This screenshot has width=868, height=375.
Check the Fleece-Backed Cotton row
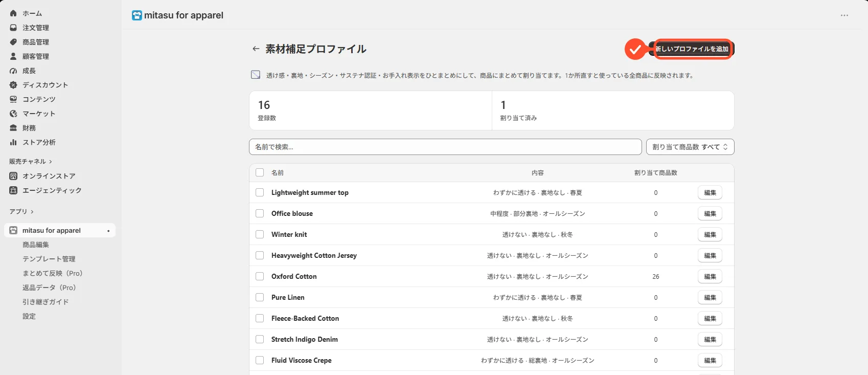click(x=260, y=318)
